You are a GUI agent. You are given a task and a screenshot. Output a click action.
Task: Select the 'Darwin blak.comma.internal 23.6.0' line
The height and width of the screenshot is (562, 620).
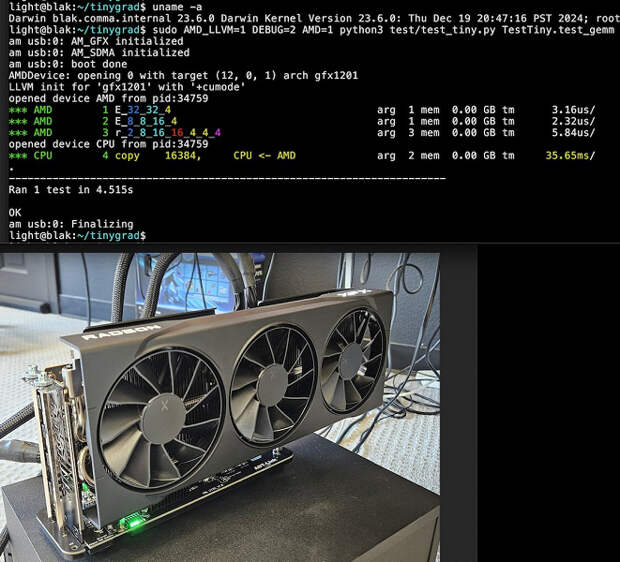tap(314, 18)
